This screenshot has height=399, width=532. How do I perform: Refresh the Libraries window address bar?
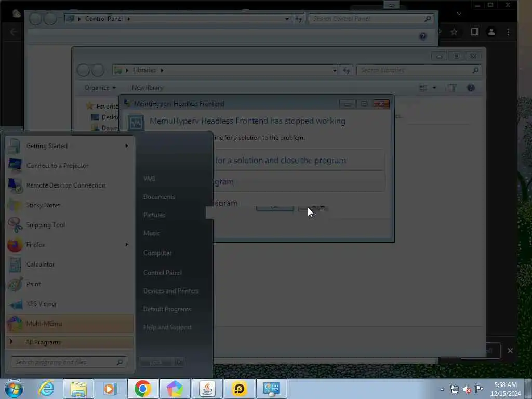pyautogui.click(x=346, y=70)
